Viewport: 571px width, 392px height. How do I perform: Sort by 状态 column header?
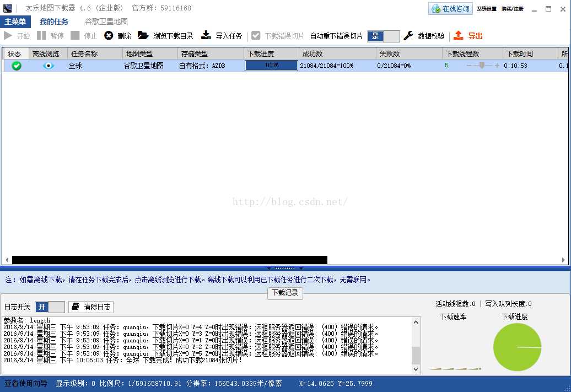pos(16,53)
